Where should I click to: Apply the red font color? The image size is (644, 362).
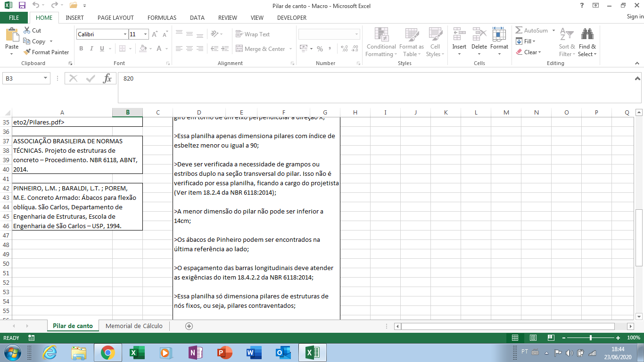[159, 49]
